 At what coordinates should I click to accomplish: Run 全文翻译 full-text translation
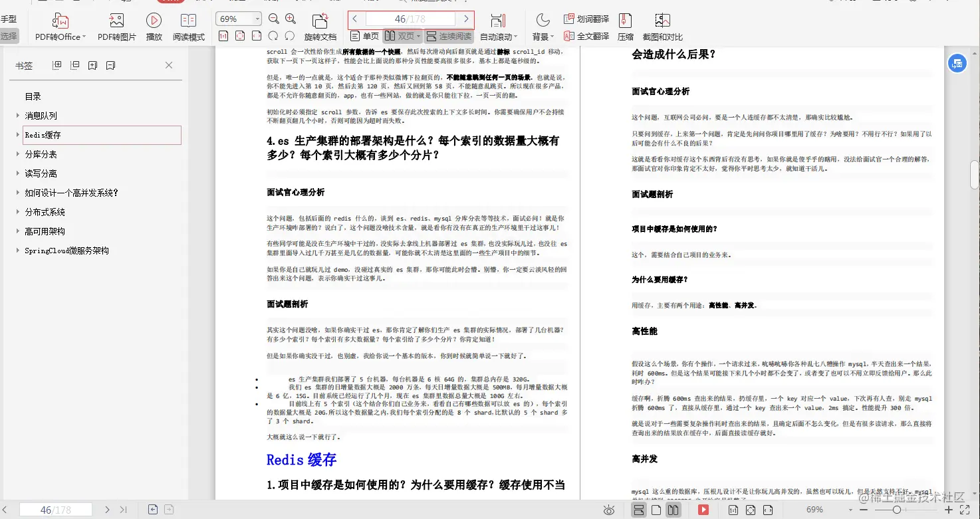[586, 36]
